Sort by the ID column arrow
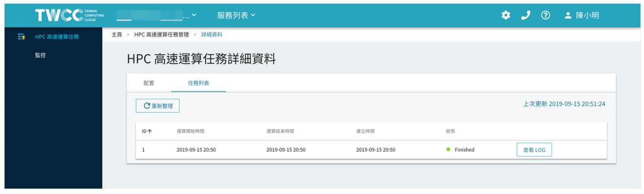The image size is (644, 194). 150,132
